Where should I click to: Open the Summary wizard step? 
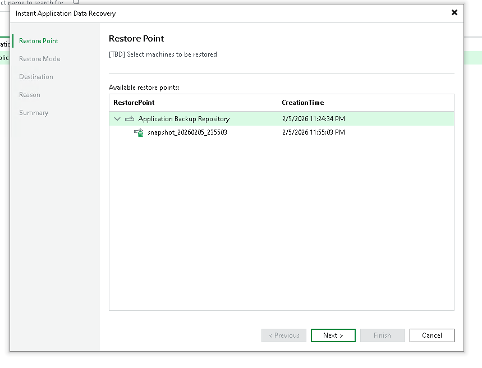click(x=34, y=113)
